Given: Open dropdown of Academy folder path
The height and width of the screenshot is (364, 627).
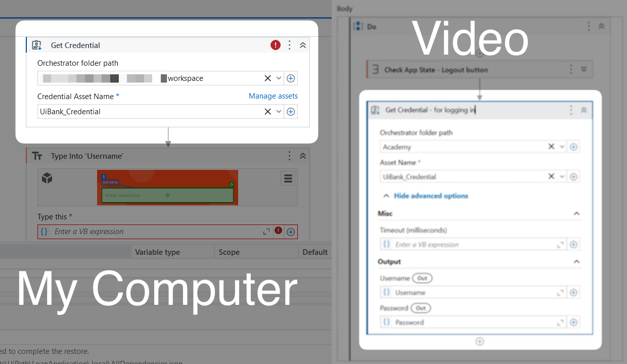Looking at the screenshot, I should pos(562,147).
